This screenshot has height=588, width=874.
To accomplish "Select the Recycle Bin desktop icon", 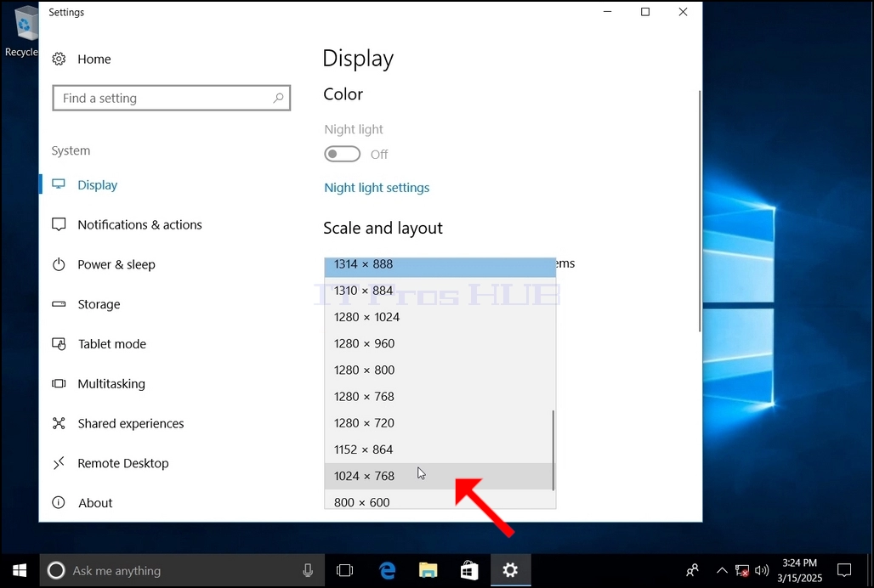I will tap(21, 31).
